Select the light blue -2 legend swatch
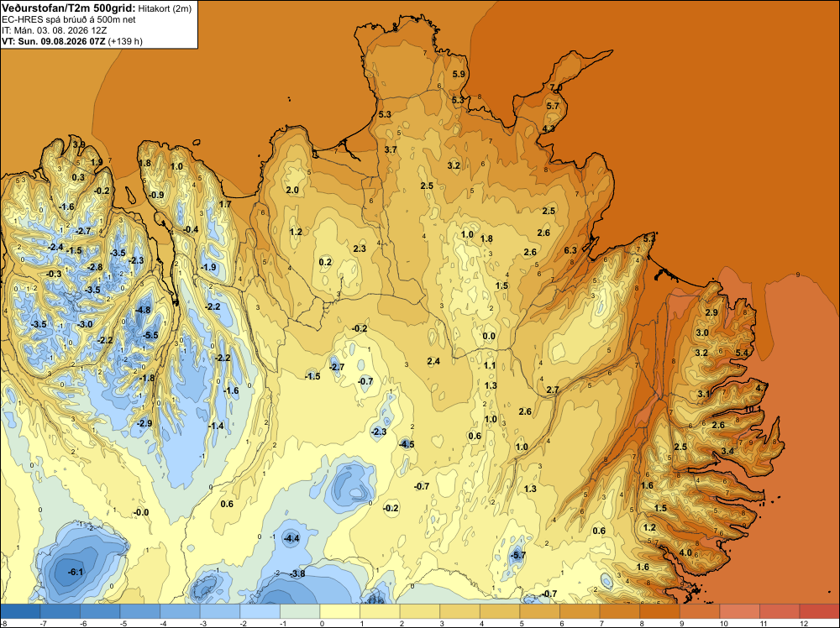The width and height of the screenshot is (840, 628). [260, 611]
